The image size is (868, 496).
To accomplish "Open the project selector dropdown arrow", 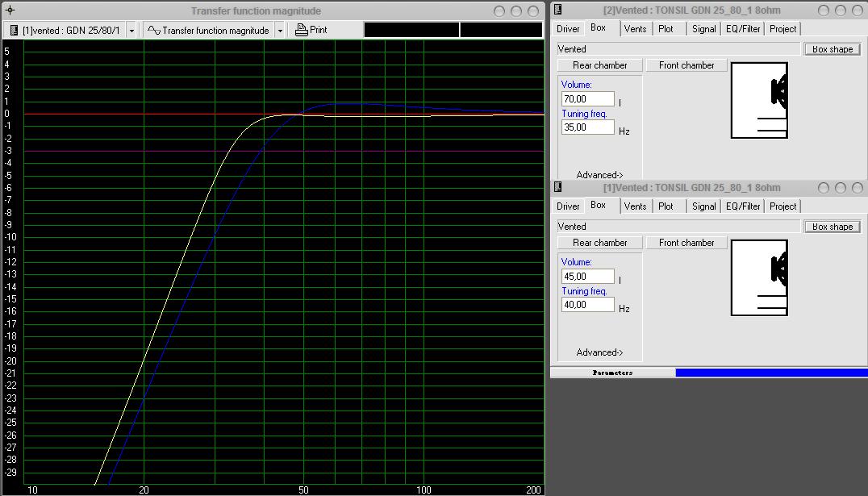I will [x=131, y=30].
